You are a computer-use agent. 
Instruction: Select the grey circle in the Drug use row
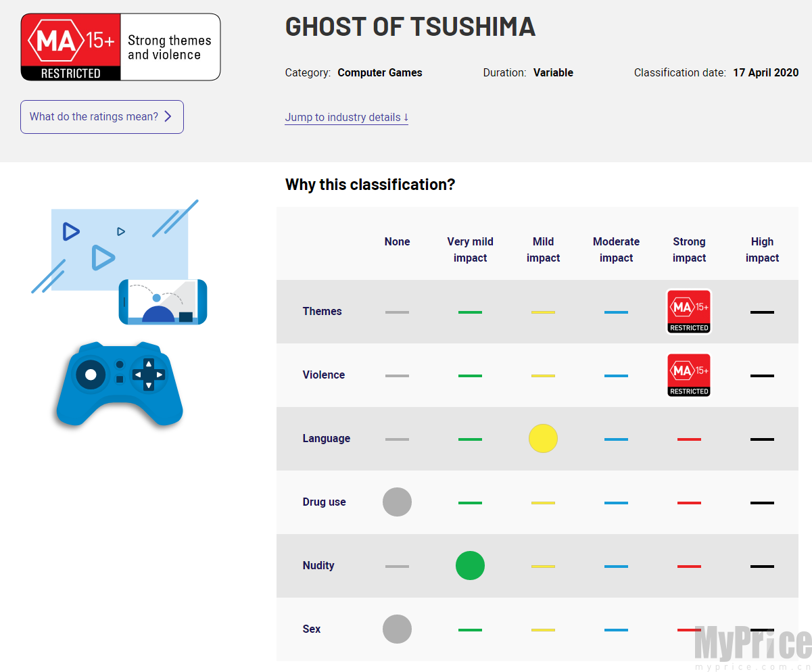tap(397, 502)
